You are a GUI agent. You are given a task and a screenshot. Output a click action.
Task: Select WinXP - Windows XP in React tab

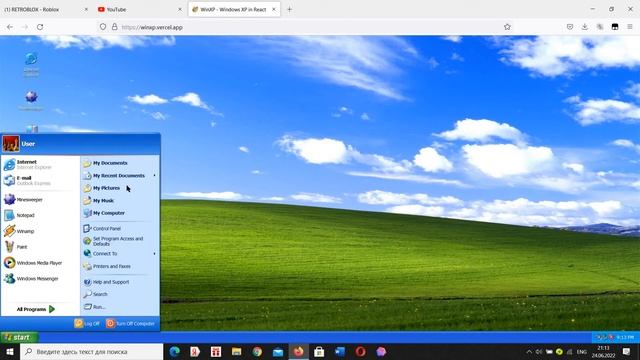point(234,9)
